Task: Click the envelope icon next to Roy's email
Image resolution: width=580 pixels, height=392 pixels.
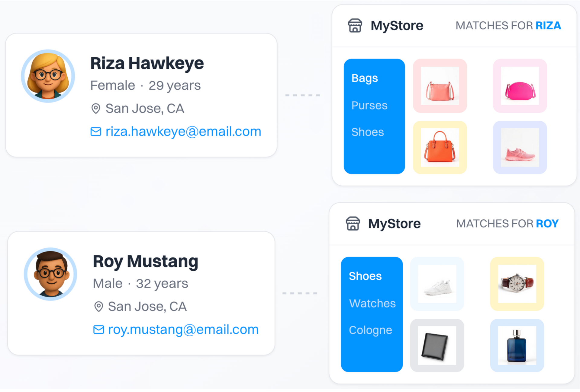Action: (x=98, y=330)
